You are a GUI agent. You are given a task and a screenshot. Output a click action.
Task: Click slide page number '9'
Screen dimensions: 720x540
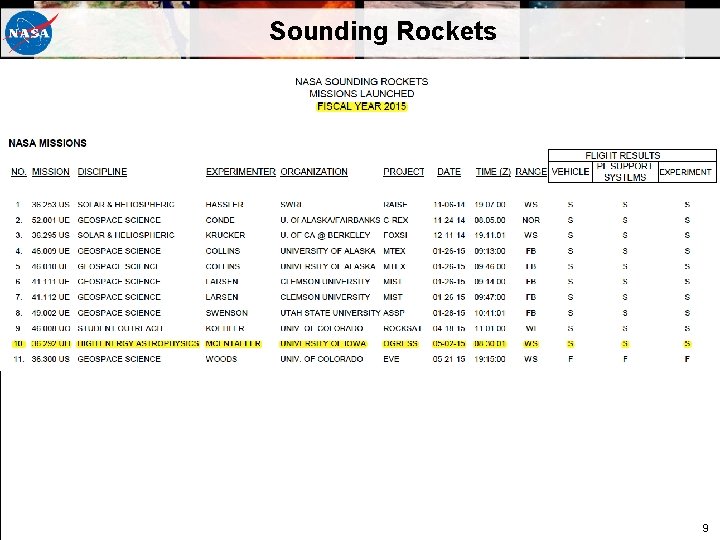705,528
